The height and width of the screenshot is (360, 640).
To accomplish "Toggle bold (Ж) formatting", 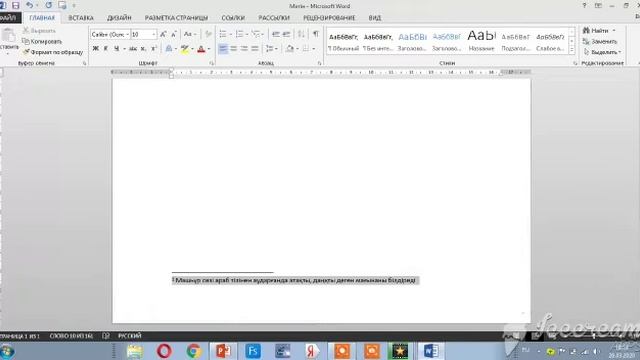I will 96,49.
